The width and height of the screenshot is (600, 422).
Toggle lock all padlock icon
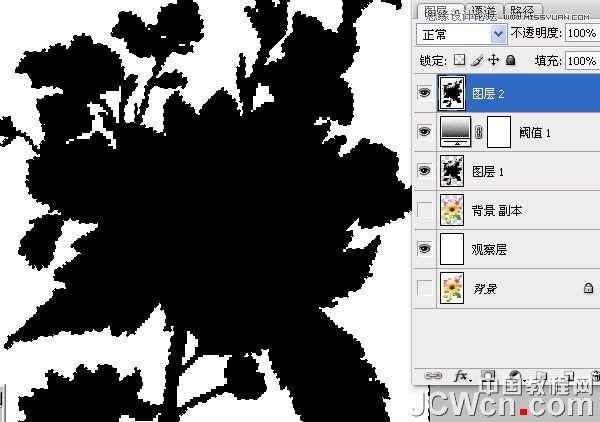coord(510,60)
